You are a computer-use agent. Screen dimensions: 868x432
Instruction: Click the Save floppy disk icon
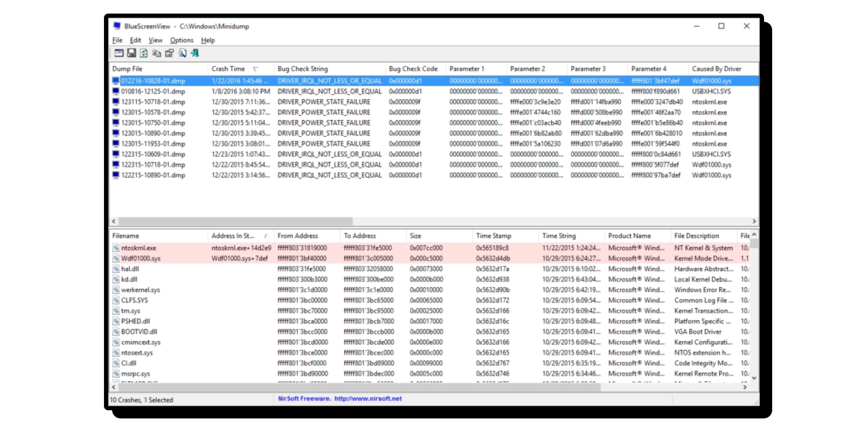pyautogui.click(x=131, y=53)
